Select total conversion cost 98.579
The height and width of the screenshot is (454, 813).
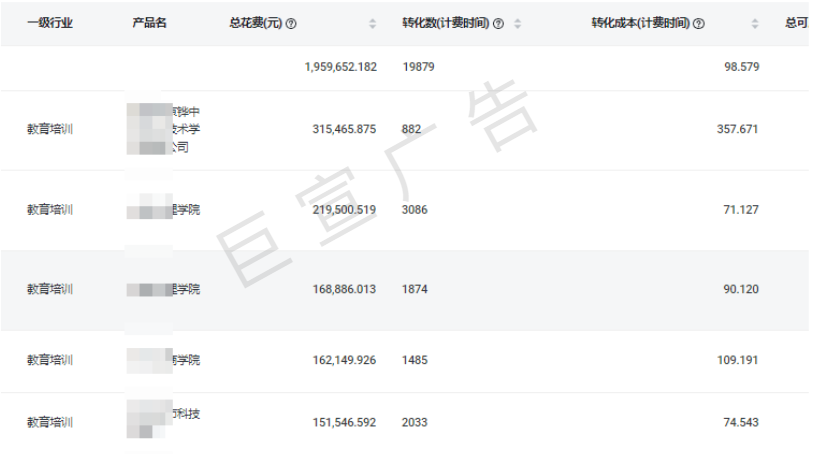pos(741,67)
